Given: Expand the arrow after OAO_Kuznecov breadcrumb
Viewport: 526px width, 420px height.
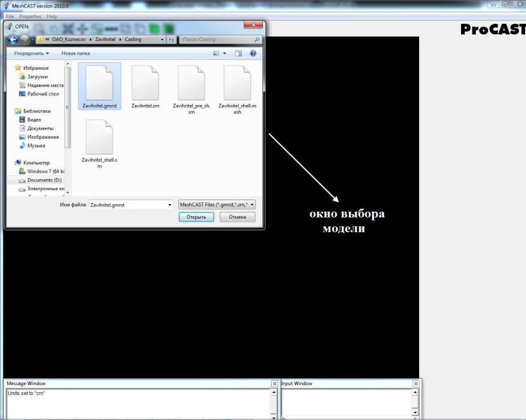Looking at the screenshot, I should tap(91, 39).
